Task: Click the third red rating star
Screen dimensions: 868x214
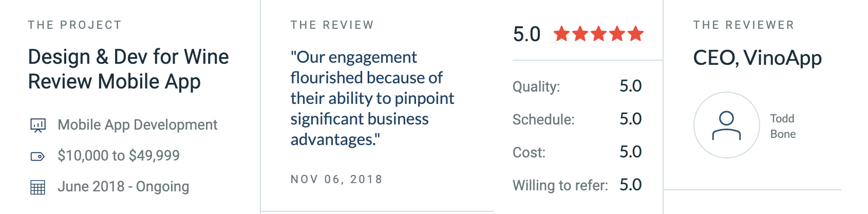Action: pyautogui.click(x=598, y=34)
